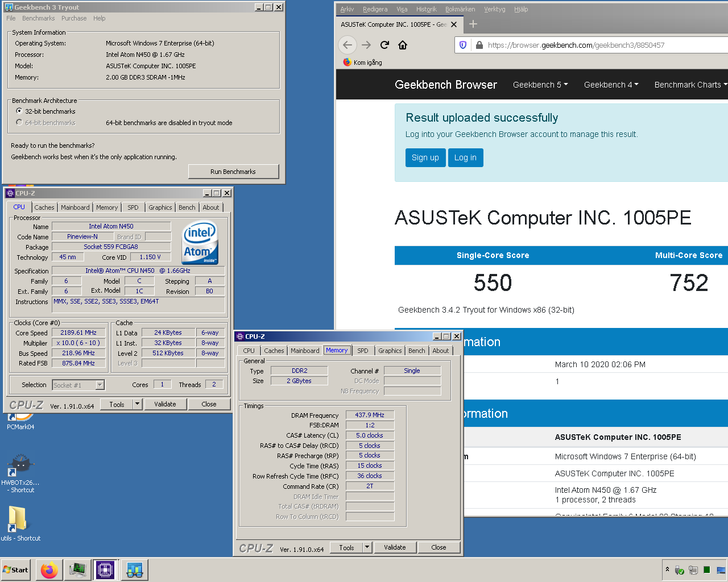Screen dimensions: 728x582
Task: Go to Firefox home page
Action: (x=403, y=45)
